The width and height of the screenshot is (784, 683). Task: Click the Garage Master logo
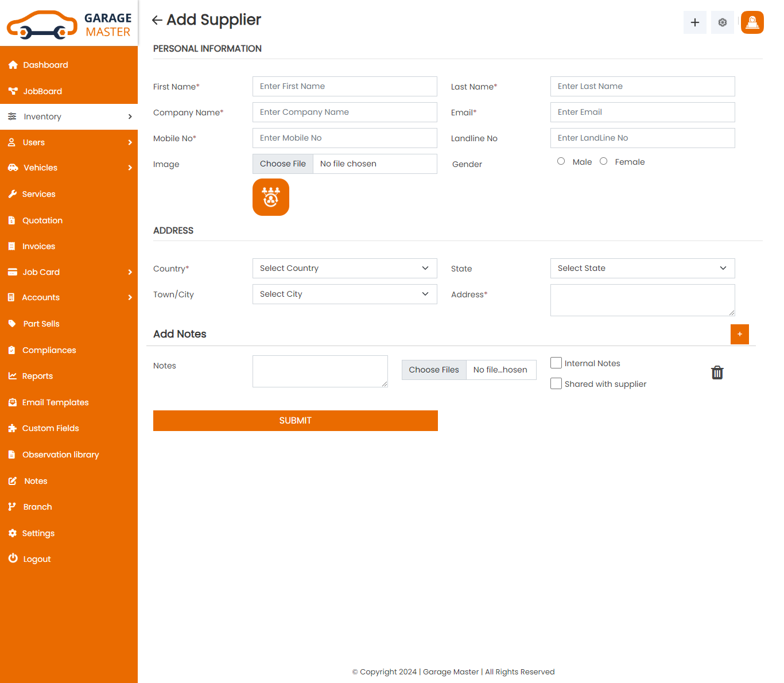[69, 24]
